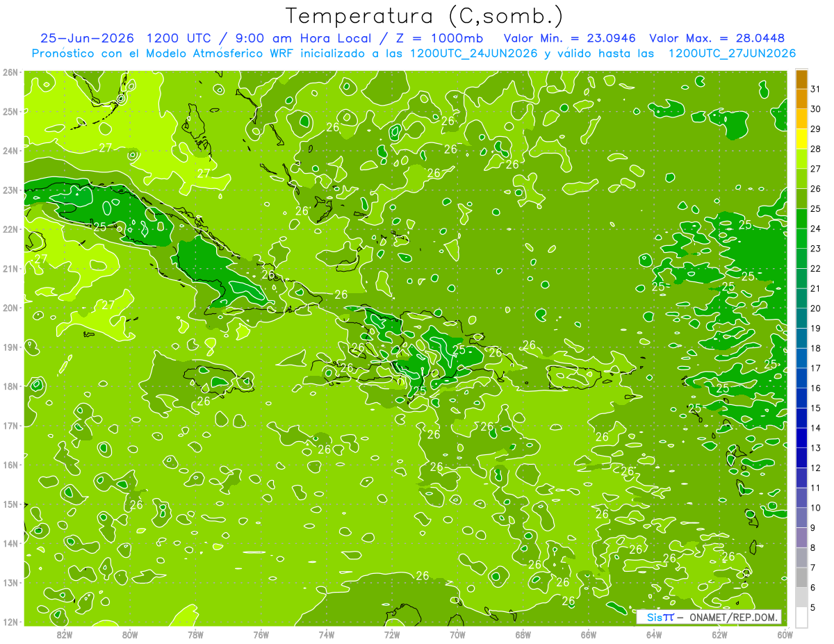Image resolution: width=834 pixels, height=644 pixels.
Task: Click the colorbar label "9"
Action: [812, 528]
